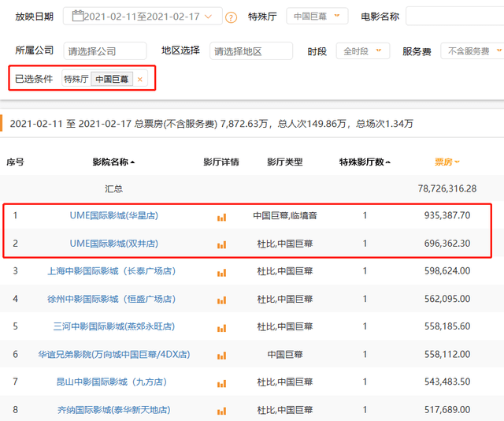View hall detail chart for 华谊兄弟影院万向城店
The image size is (504, 421).
pos(221,356)
